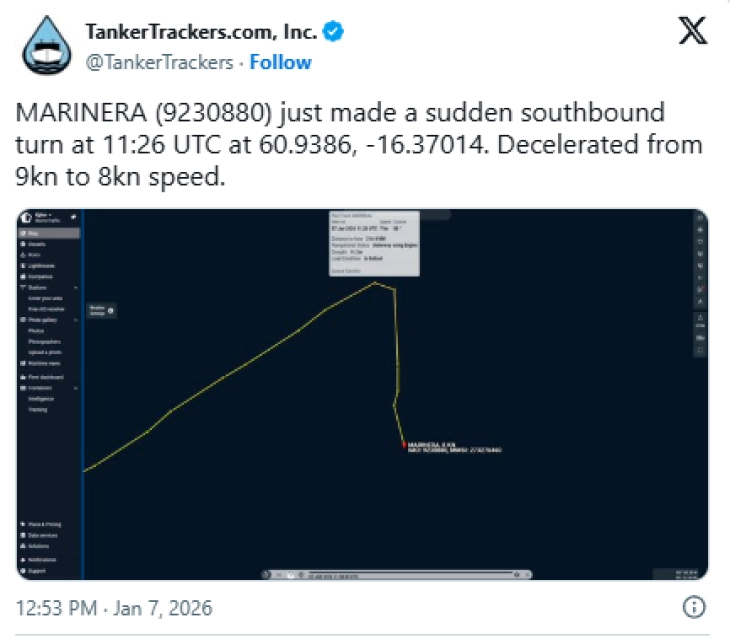Expand the Stations sidebar section
This screenshot has height=639, width=730.
coord(76,287)
